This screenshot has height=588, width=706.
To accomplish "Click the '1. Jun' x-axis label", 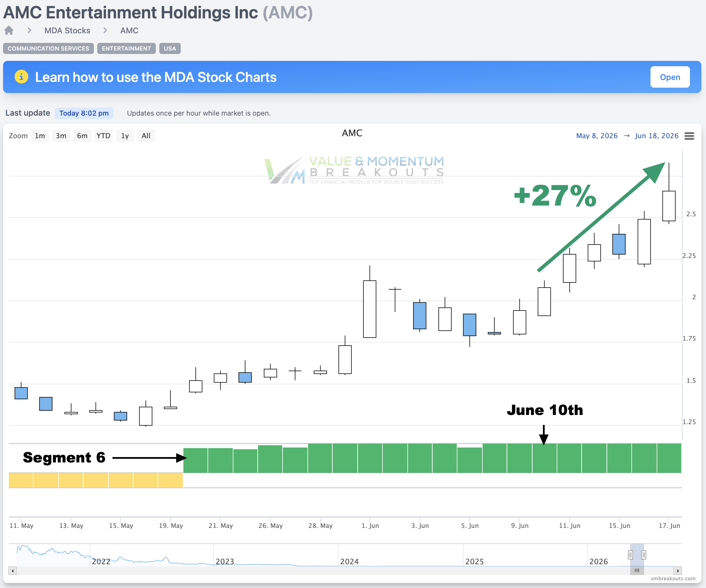I will coord(370,526).
